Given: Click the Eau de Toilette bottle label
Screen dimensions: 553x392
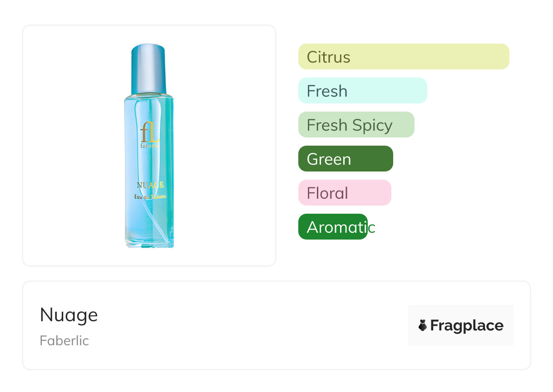Looking at the screenshot, I should tap(150, 196).
